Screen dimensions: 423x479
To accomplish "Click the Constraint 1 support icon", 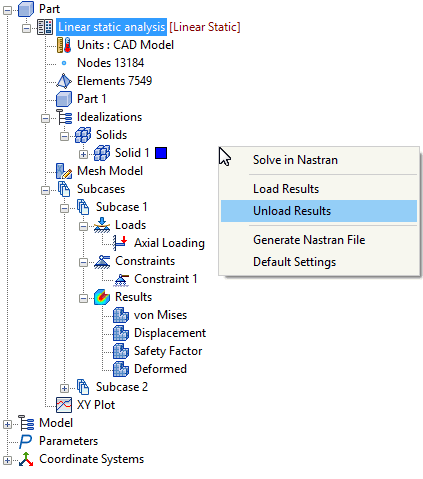I will pos(121,279).
